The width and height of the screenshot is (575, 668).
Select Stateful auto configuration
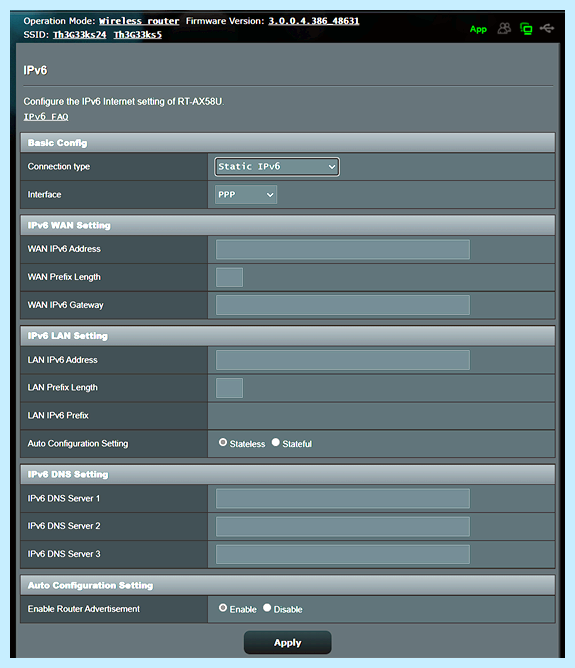click(x=276, y=442)
